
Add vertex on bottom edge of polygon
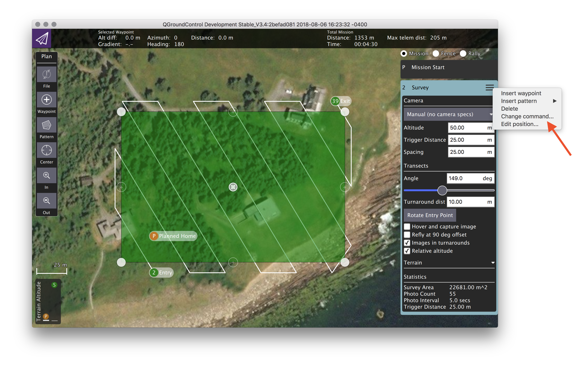tap(233, 262)
